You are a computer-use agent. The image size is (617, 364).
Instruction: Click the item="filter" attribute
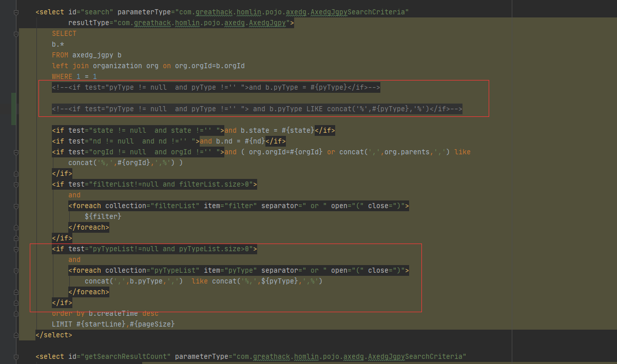(x=230, y=206)
